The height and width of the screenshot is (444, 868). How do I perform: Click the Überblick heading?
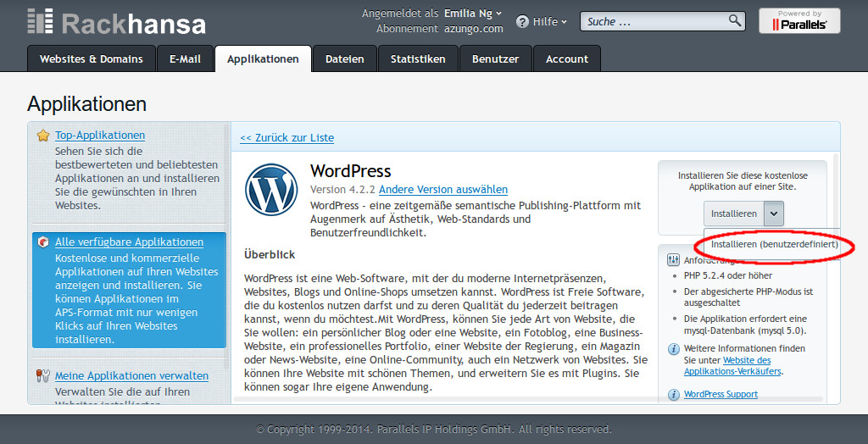[270, 255]
